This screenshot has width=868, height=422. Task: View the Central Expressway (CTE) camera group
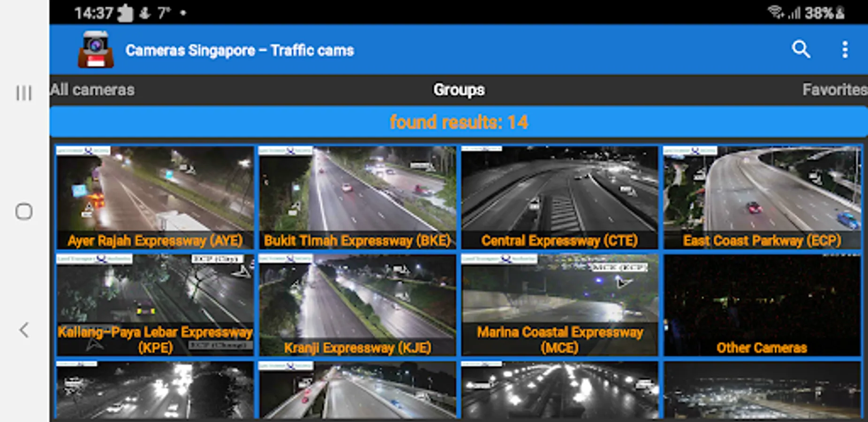click(x=559, y=197)
